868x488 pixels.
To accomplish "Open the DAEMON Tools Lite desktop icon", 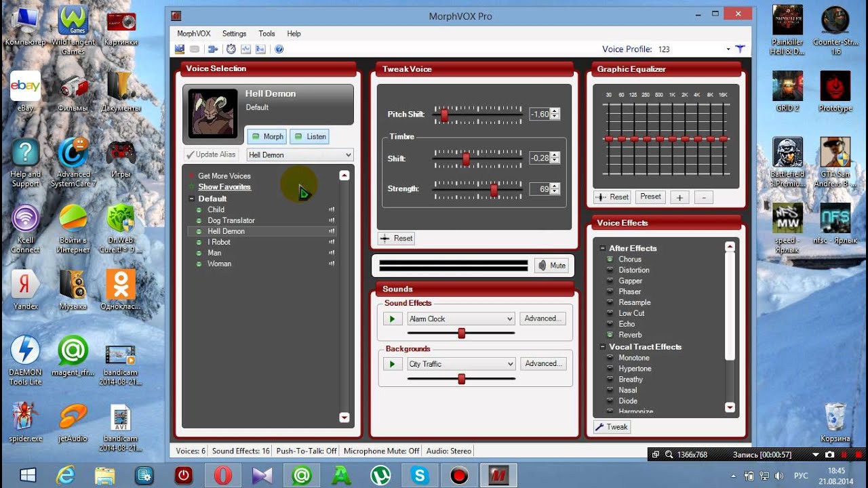I will point(25,361).
